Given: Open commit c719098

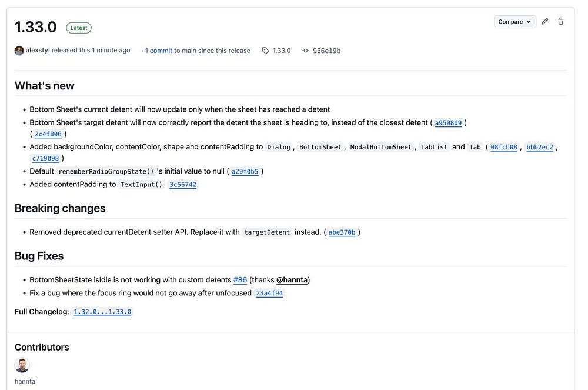Looking at the screenshot, I should click(45, 158).
